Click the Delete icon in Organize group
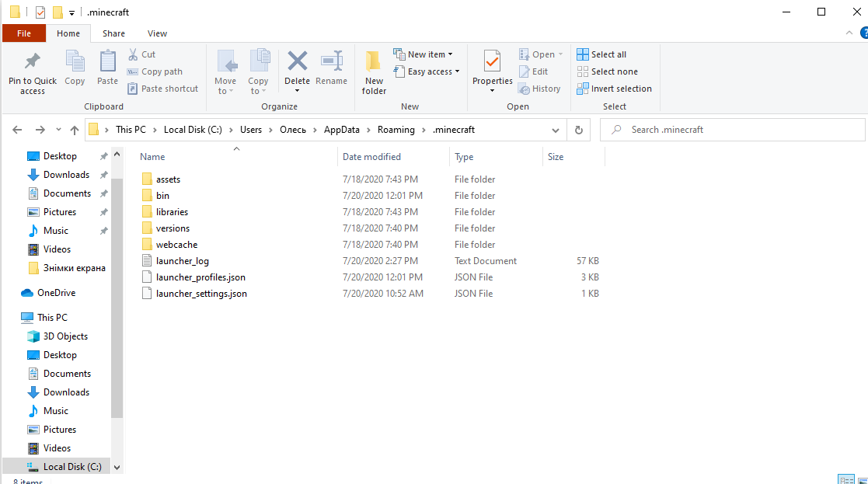The image size is (868, 484). click(297, 62)
